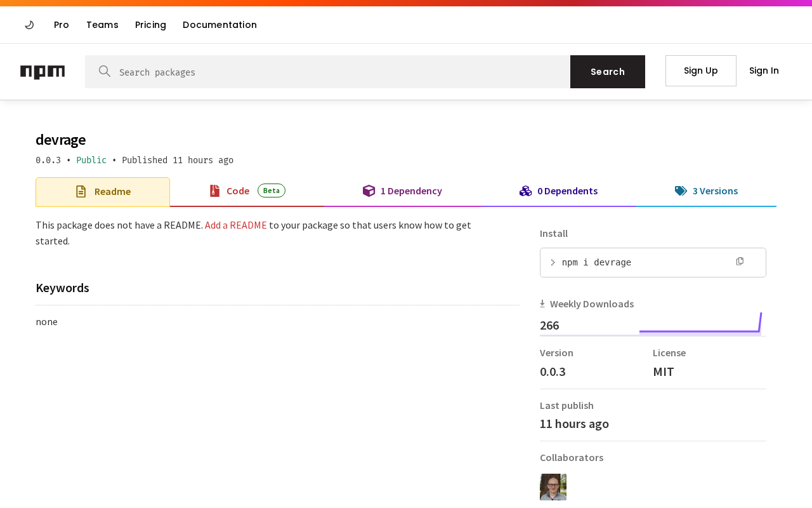Click the Dependents cubes icon
This screenshot has width=812, height=508.
tap(526, 191)
